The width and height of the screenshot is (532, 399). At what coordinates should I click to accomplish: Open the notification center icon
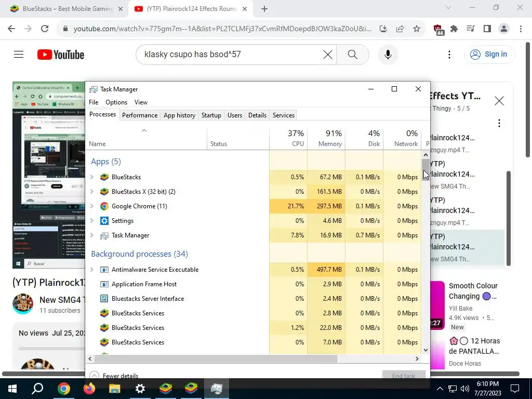coord(515,389)
